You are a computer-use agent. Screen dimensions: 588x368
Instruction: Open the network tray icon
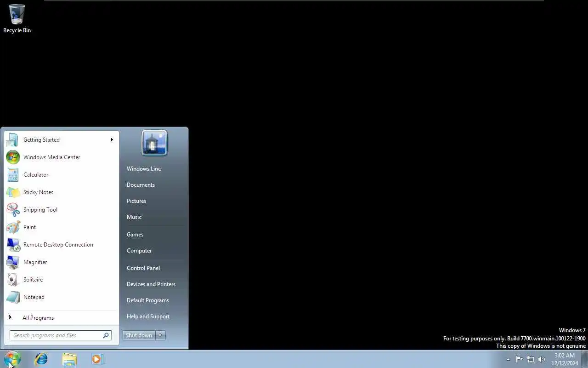[x=531, y=359]
